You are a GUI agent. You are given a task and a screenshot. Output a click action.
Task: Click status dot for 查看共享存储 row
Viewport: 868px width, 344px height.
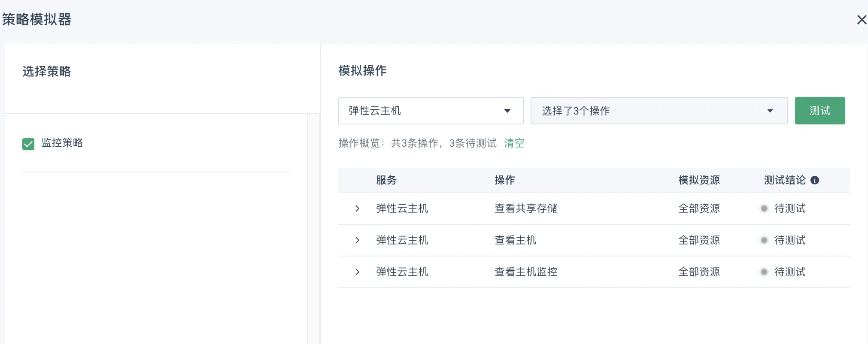[x=764, y=209]
